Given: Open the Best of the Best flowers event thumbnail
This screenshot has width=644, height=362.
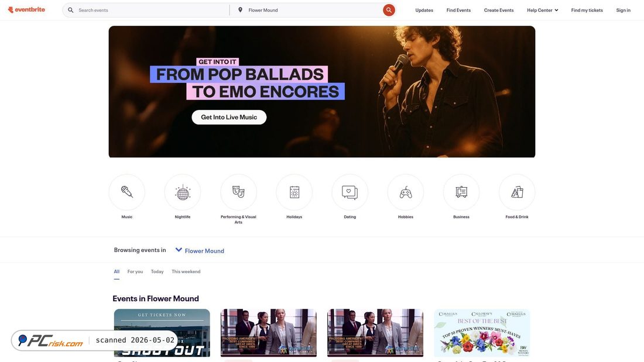Looking at the screenshot, I should point(482,333).
